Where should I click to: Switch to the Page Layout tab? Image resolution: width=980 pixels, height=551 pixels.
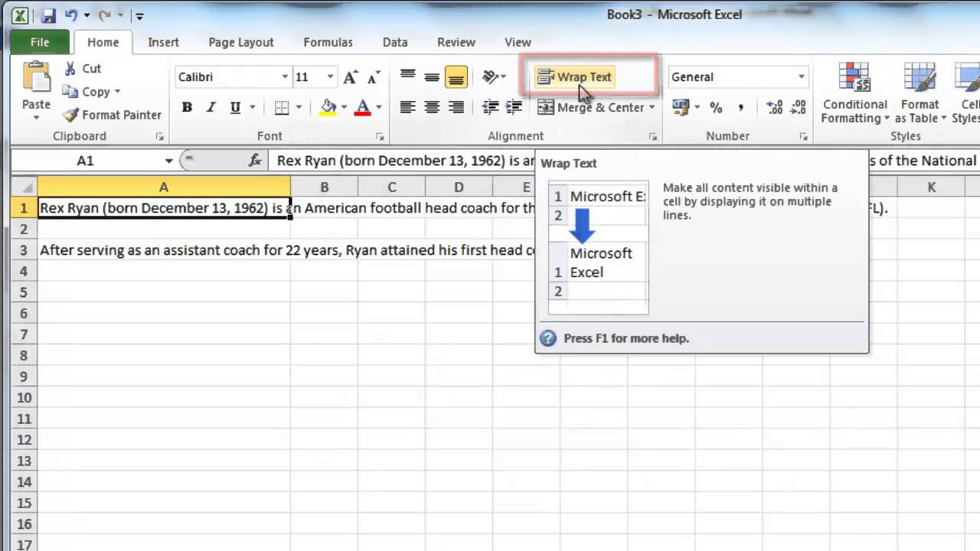coord(240,42)
